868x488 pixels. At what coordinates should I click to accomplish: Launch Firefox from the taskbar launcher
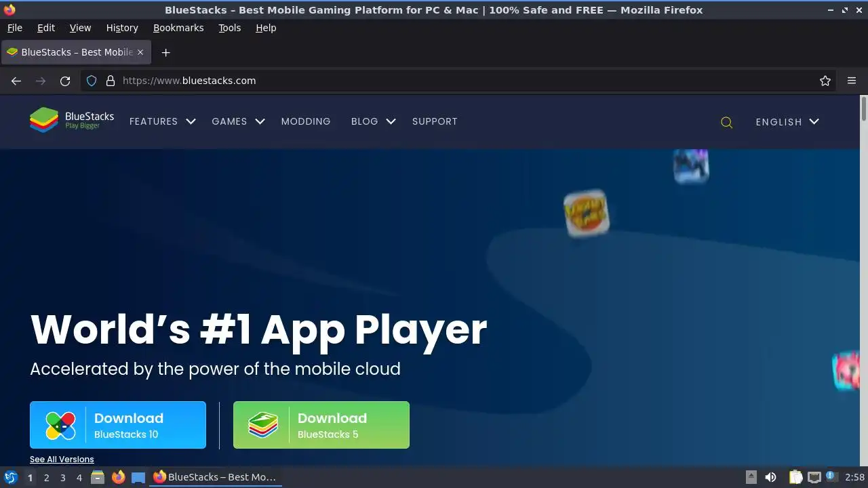(118, 477)
